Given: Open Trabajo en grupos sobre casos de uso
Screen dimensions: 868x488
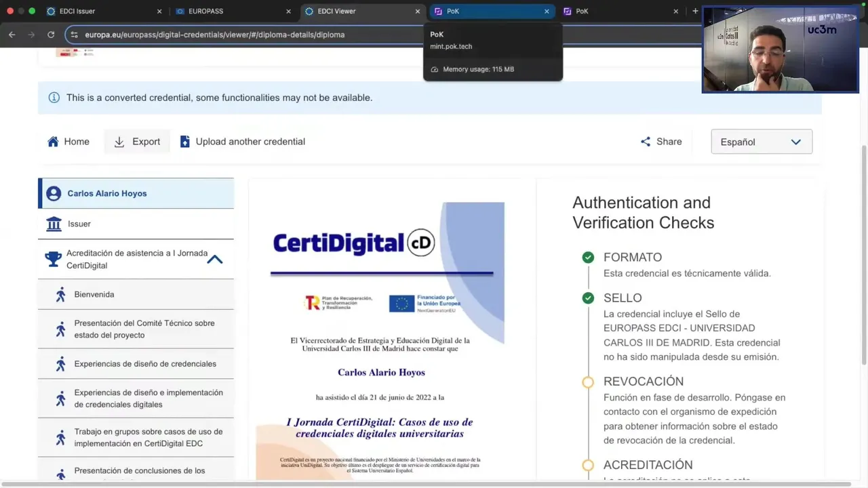Looking at the screenshot, I should (136, 438).
